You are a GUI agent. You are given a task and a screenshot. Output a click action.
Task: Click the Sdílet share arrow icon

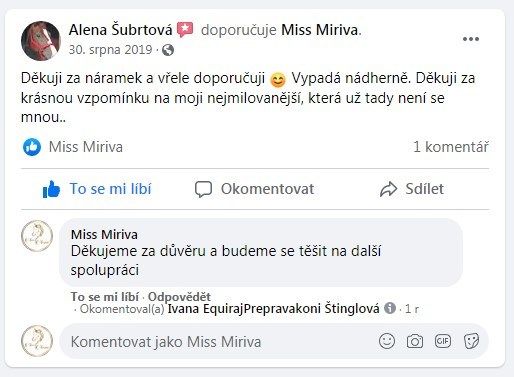[x=389, y=189]
